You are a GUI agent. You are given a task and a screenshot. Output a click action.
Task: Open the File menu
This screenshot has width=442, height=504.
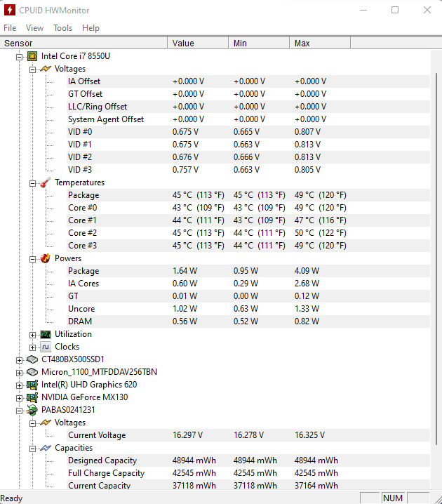10,28
